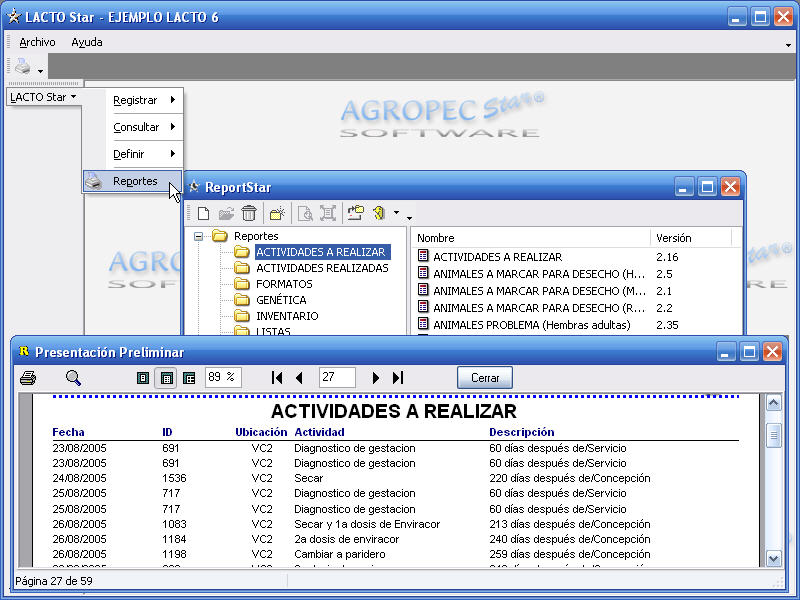Expand the LACTO Star dropdown button
Screen dimensions: 800x600
(x=43, y=97)
